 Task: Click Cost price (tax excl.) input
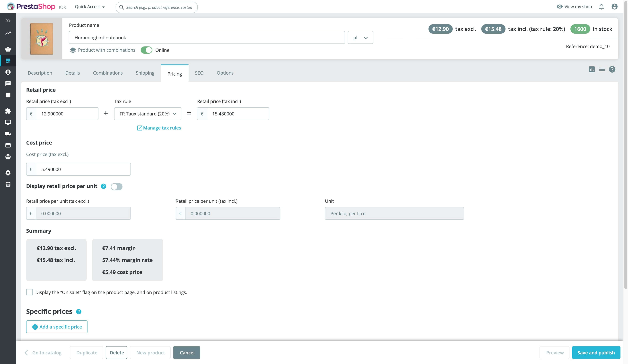tap(83, 169)
